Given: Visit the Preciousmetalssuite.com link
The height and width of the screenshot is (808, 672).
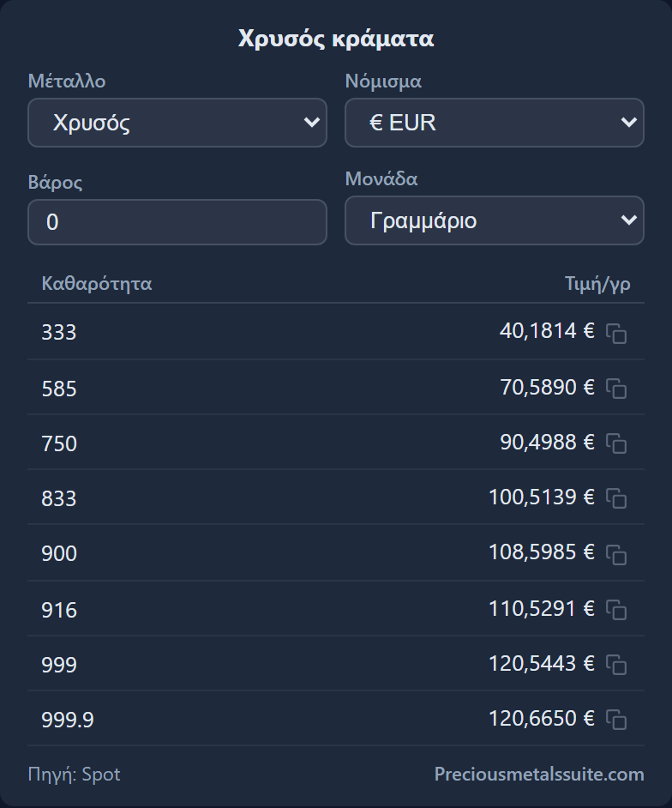Looking at the screenshot, I should (539, 774).
